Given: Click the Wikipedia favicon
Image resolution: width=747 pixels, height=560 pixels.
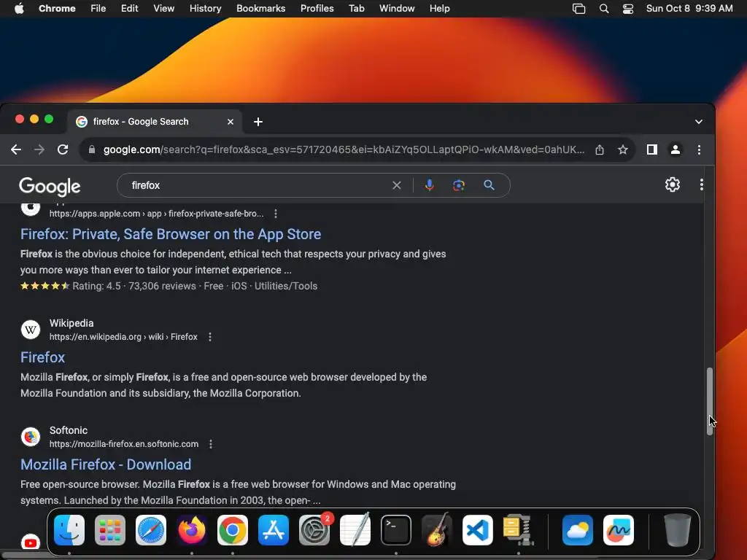Looking at the screenshot, I should pyautogui.click(x=31, y=330).
